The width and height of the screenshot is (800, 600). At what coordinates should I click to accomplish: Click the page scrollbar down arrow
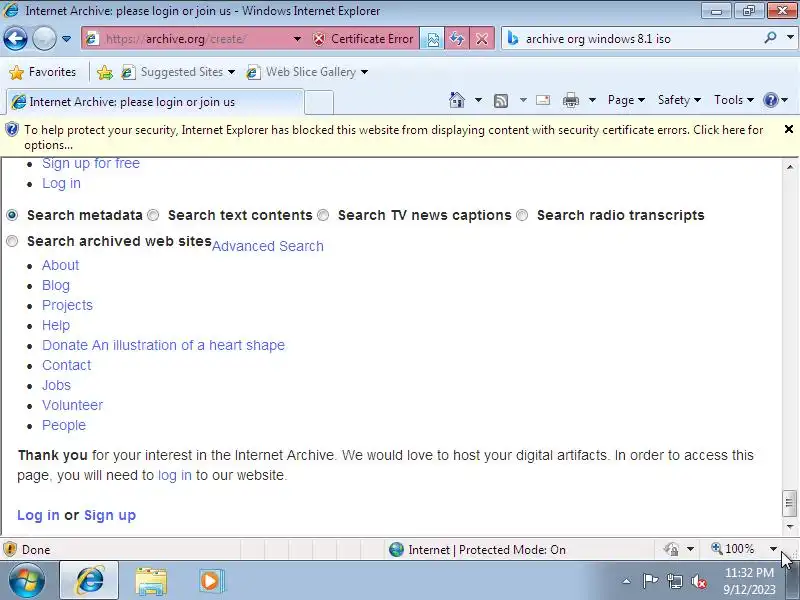tap(790, 527)
